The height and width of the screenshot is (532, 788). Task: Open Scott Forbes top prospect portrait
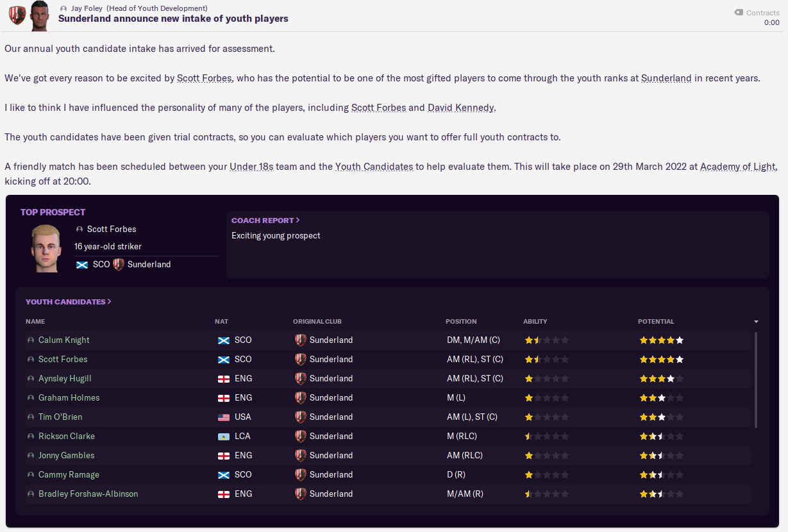[46, 248]
